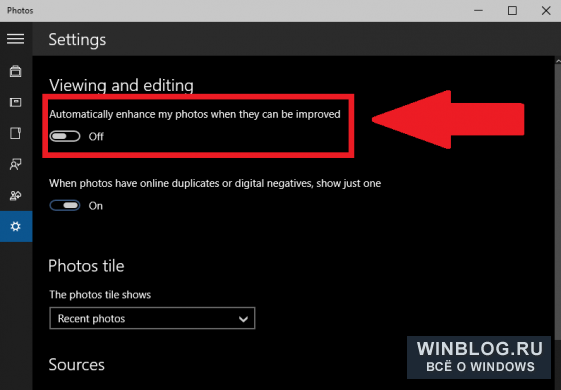Viewport: 561px width, 390px height.
Task: Click the Settings page heading
Action: 77,39
